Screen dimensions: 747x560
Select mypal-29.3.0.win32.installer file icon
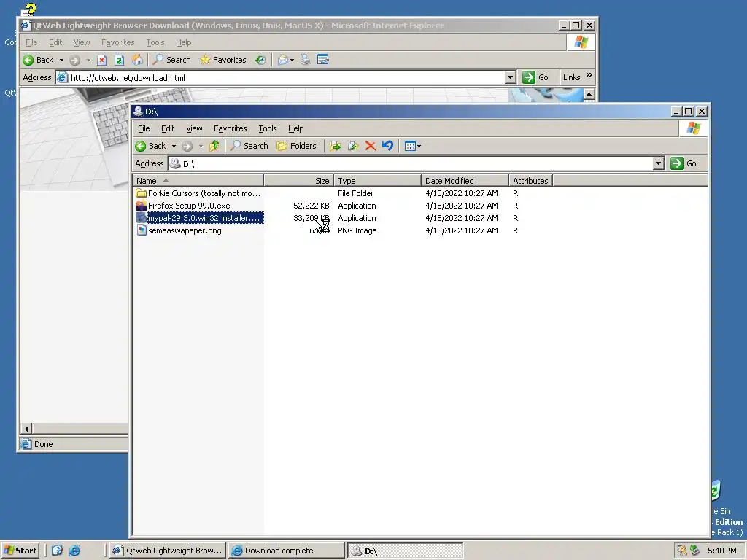(x=141, y=218)
